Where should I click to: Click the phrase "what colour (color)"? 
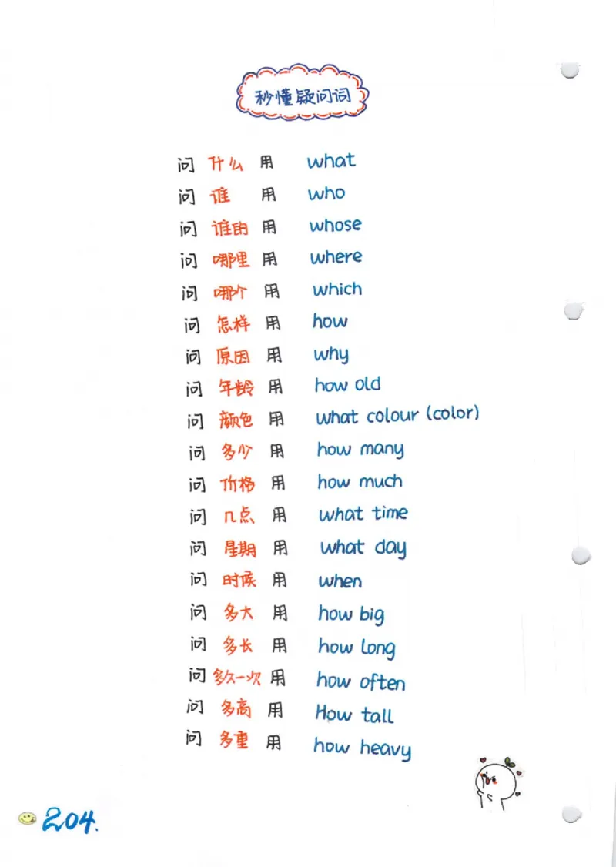pos(397,416)
